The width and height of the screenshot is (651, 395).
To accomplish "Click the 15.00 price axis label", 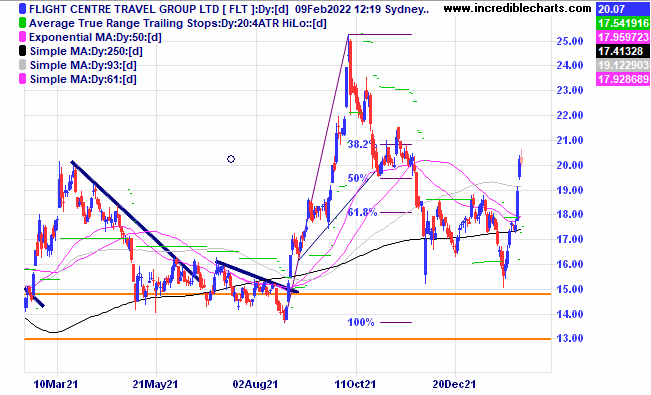I will (x=570, y=289).
